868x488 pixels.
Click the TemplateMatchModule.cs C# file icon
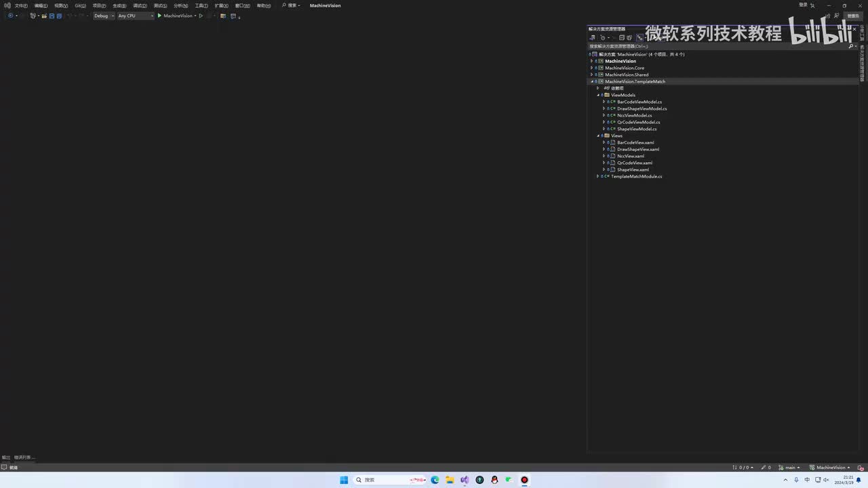[607, 176]
